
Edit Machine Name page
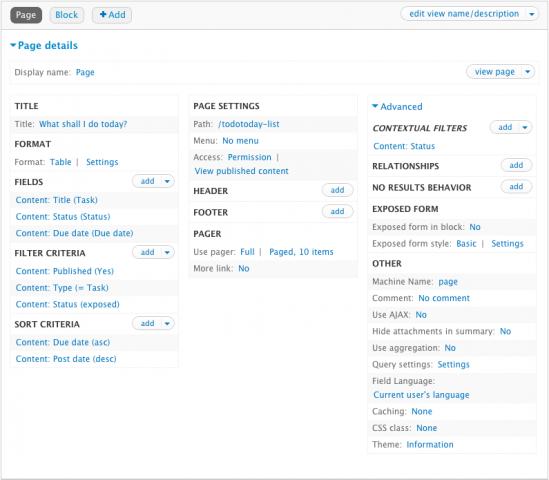pos(448,281)
